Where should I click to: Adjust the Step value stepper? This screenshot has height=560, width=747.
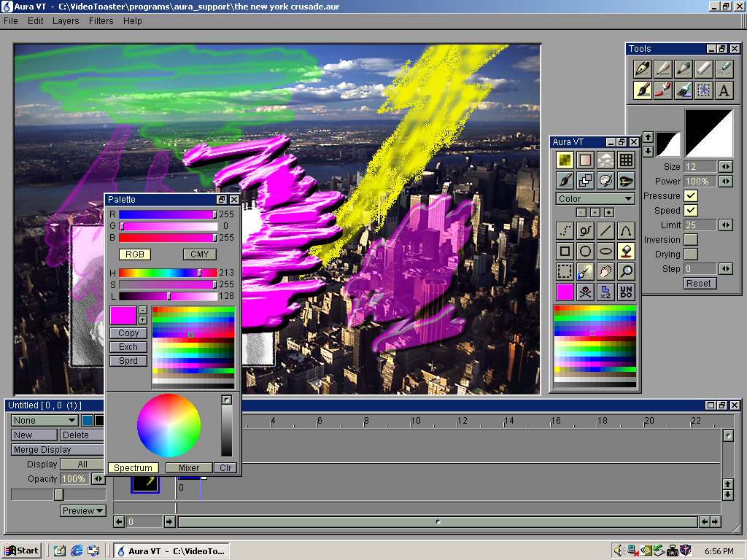pyautogui.click(x=726, y=268)
